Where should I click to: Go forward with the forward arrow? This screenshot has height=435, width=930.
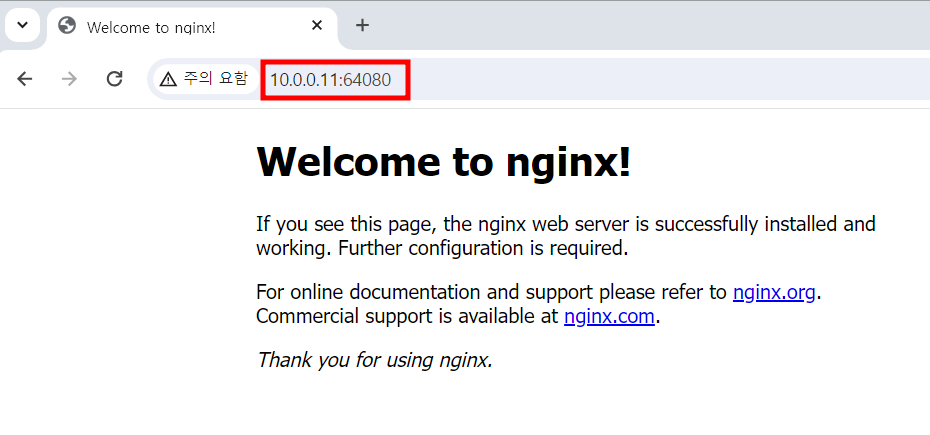[69, 79]
